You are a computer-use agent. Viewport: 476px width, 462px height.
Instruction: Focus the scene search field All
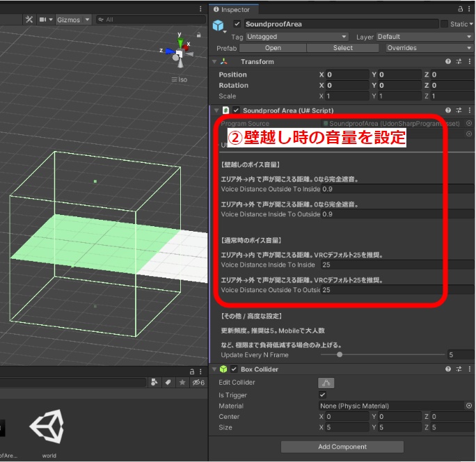(x=151, y=19)
